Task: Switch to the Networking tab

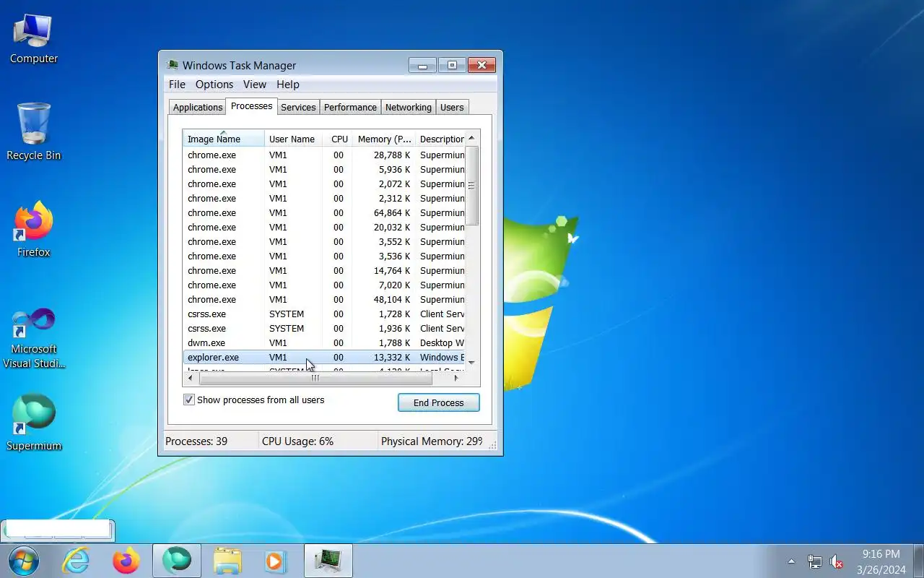Action: [408, 107]
